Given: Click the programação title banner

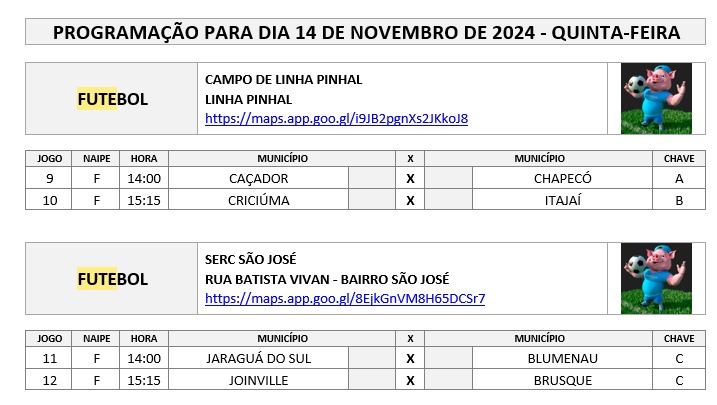Looking at the screenshot, I should click(x=366, y=32).
